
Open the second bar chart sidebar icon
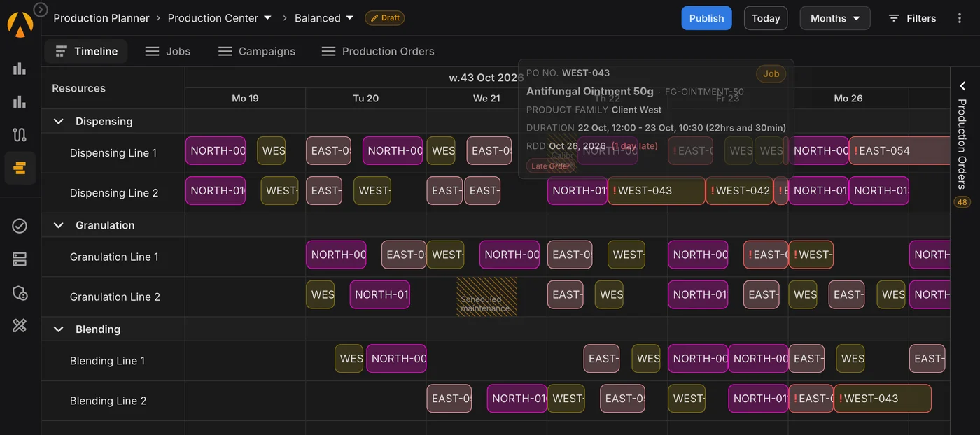click(x=20, y=102)
